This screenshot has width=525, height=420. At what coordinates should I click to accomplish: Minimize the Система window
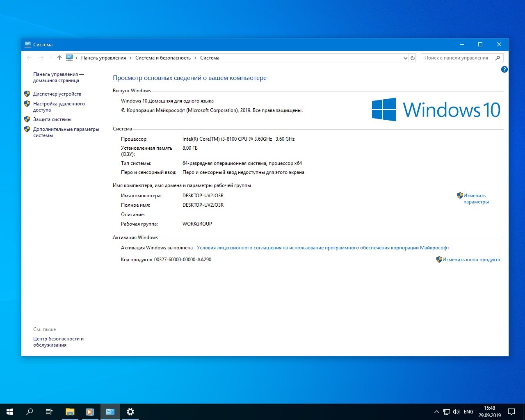click(461, 44)
